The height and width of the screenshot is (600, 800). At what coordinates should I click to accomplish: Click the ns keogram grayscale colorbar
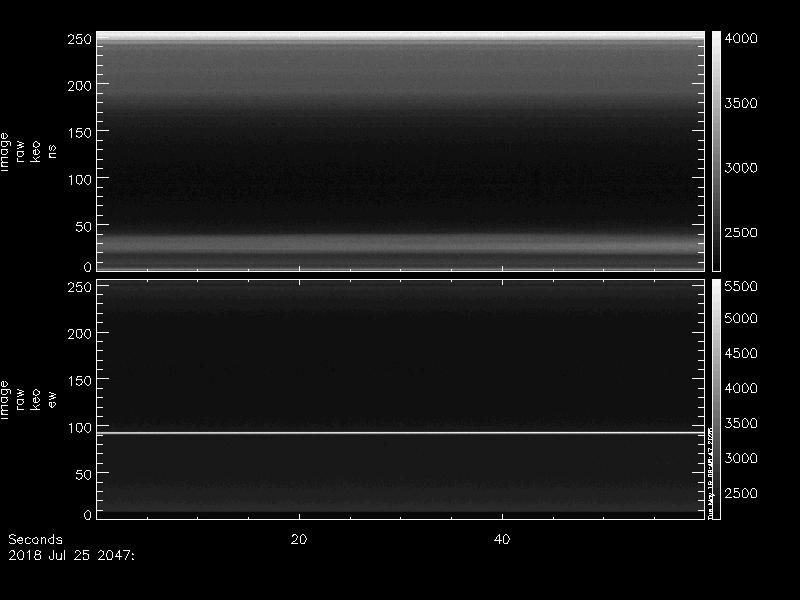click(716, 151)
